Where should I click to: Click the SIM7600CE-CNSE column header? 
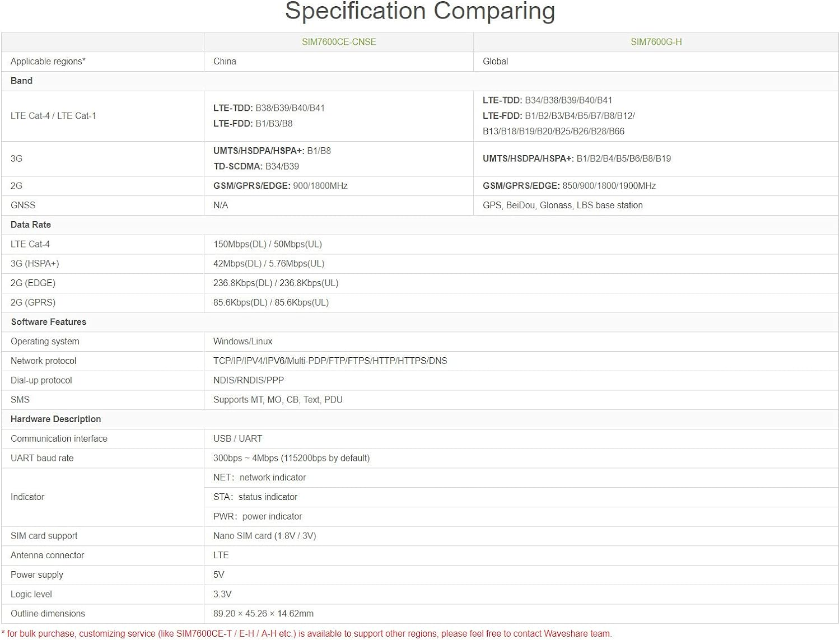point(339,42)
